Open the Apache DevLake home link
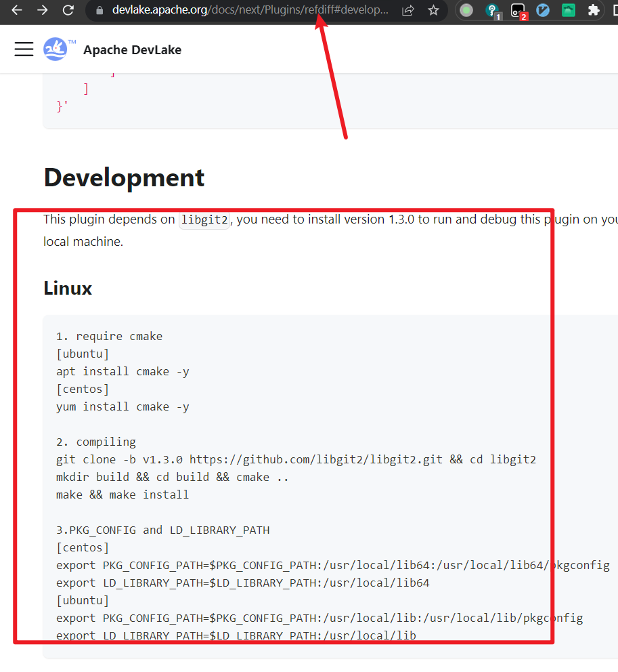Viewport: 618px width, 672px height. (133, 49)
